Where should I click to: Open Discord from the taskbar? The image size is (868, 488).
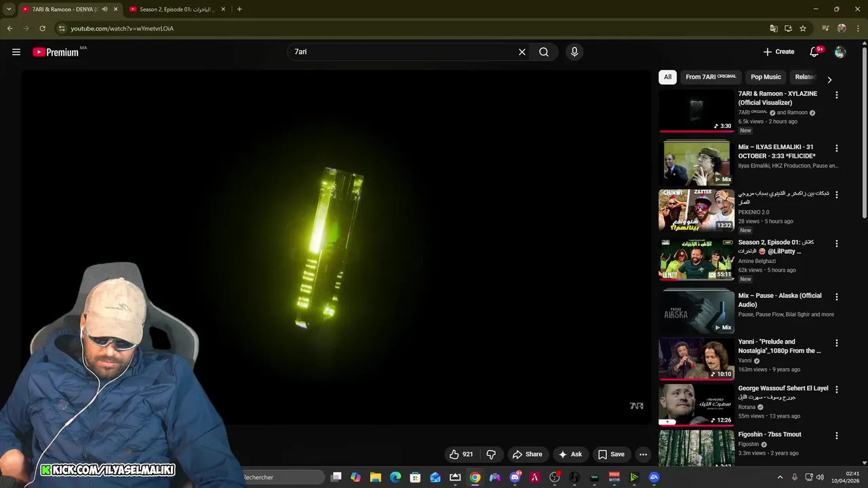point(515,477)
